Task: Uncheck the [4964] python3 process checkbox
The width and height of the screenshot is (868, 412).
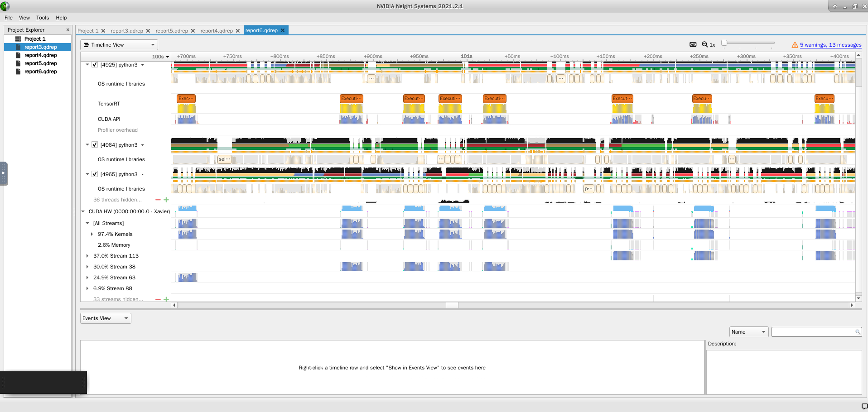Action: [95, 145]
